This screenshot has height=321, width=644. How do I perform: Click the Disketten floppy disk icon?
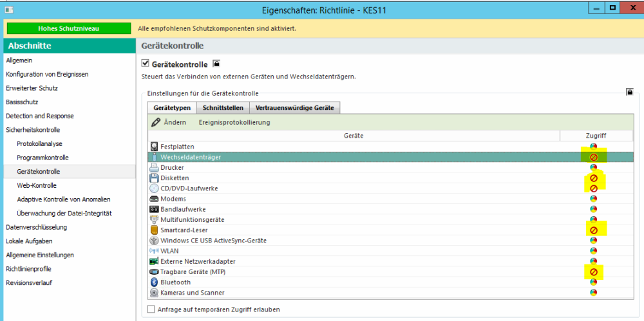click(154, 178)
